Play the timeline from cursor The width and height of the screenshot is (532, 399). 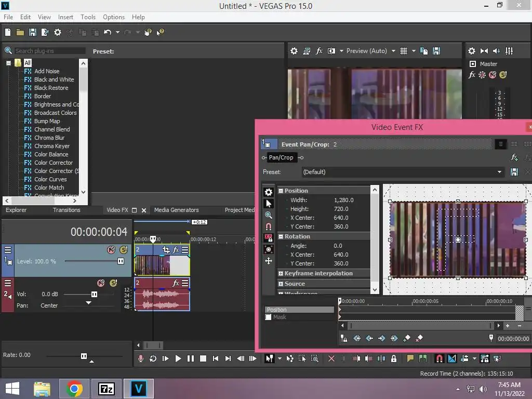click(178, 358)
